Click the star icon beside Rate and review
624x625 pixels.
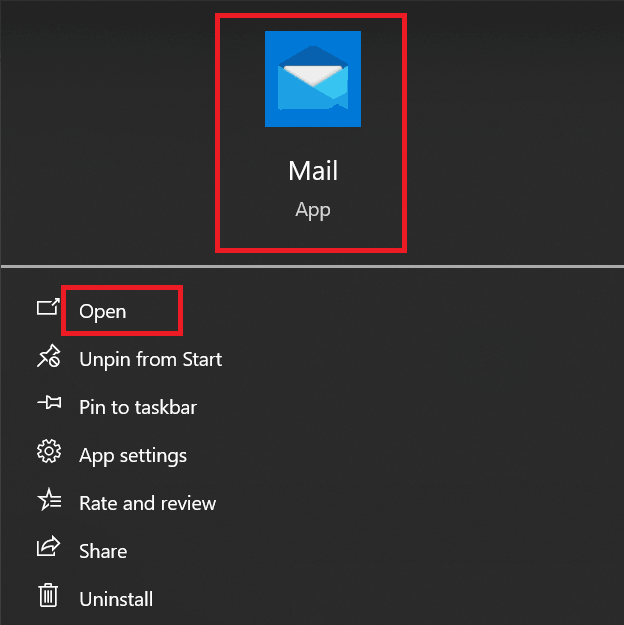click(x=49, y=499)
